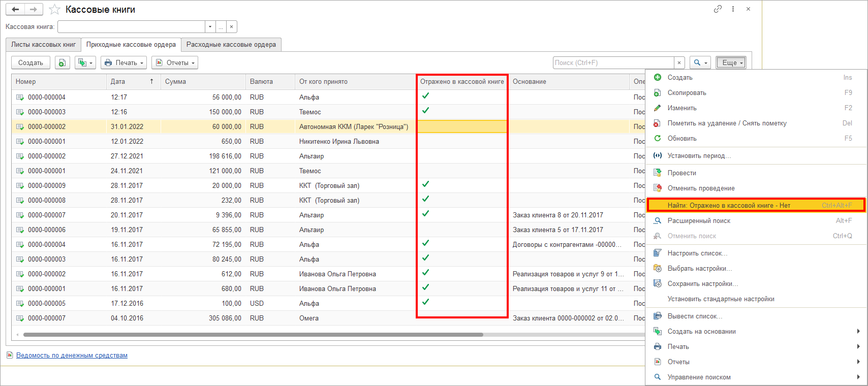Go forward with the right arrow button
Screen dimensions: 868x386
(x=33, y=10)
